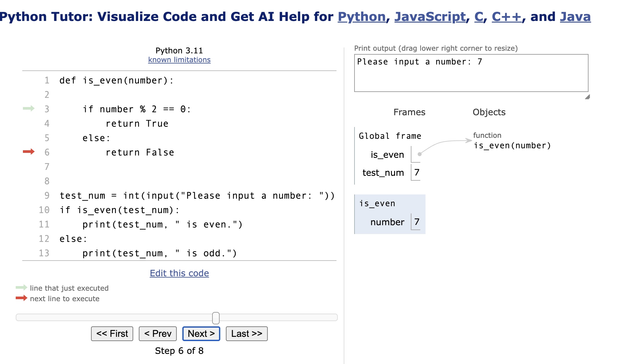Click the red next-line arrow at line 6

pos(29,152)
